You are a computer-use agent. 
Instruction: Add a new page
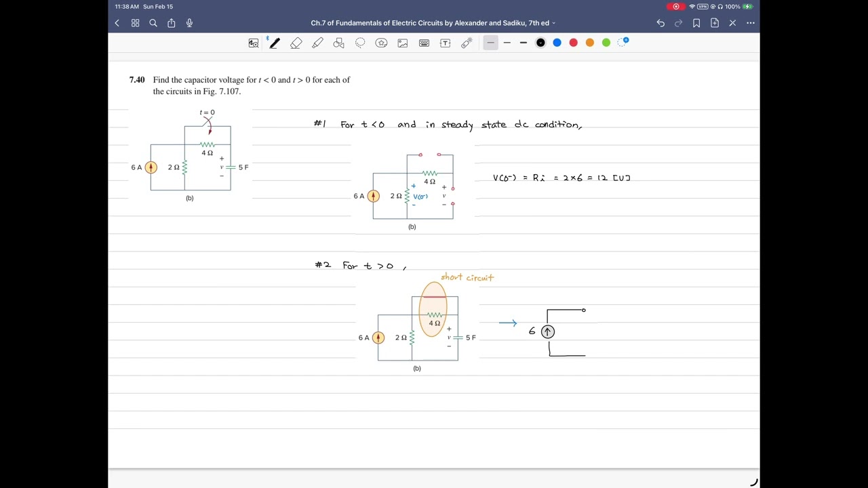point(715,23)
